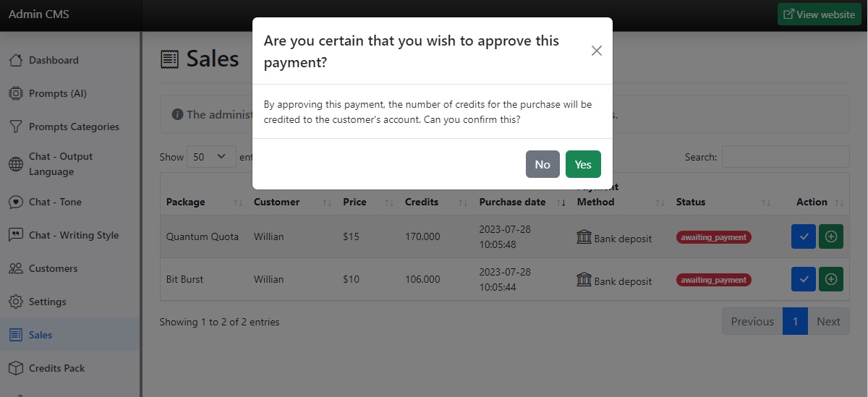The width and height of the screenshot is (868, 397).
Task: Confirm payment approval with Yes button
Action: [x=583, y=164]
